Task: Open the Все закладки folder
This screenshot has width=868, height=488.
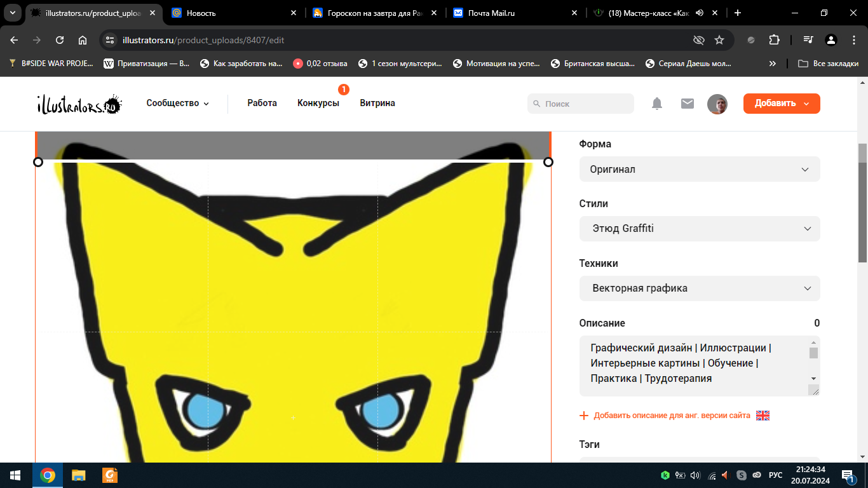Action: pyautogui.click(x=828, y=64)
